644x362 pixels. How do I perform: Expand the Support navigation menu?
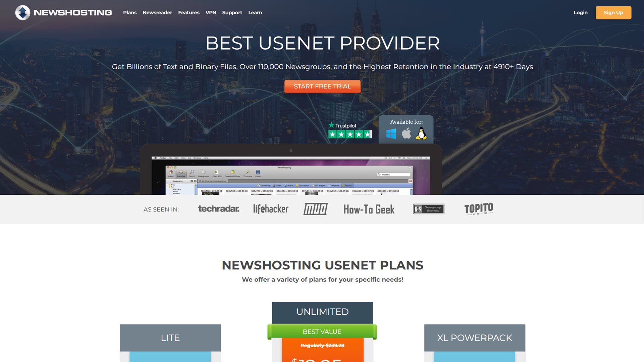coord(232,12)
